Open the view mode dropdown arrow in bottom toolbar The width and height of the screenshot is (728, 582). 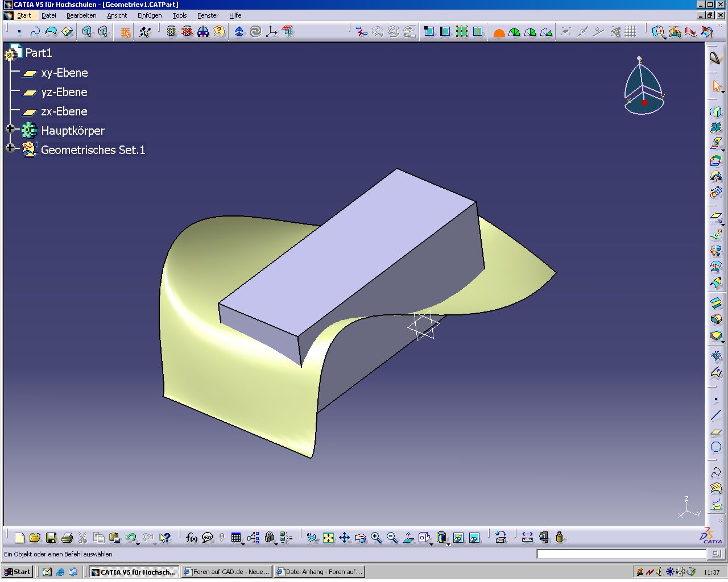449,543
